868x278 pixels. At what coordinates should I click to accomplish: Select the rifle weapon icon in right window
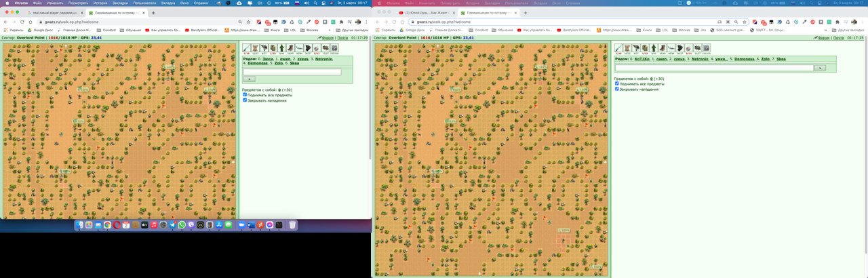tap(618, 48)
